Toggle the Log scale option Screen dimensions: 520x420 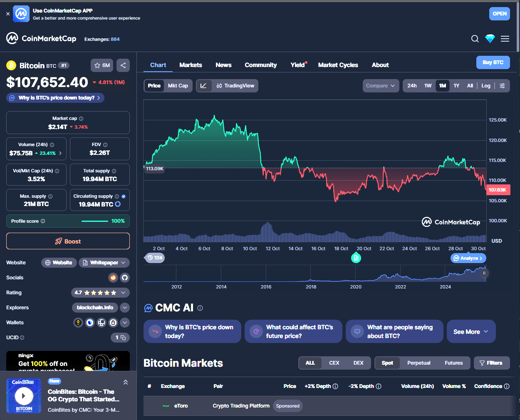485,86
